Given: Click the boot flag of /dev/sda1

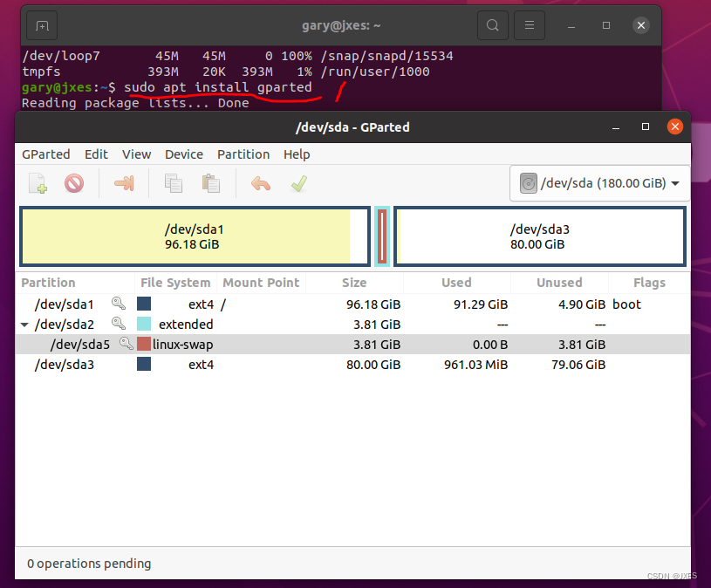Looking at the screenshot, I should [x=626, y=304].
